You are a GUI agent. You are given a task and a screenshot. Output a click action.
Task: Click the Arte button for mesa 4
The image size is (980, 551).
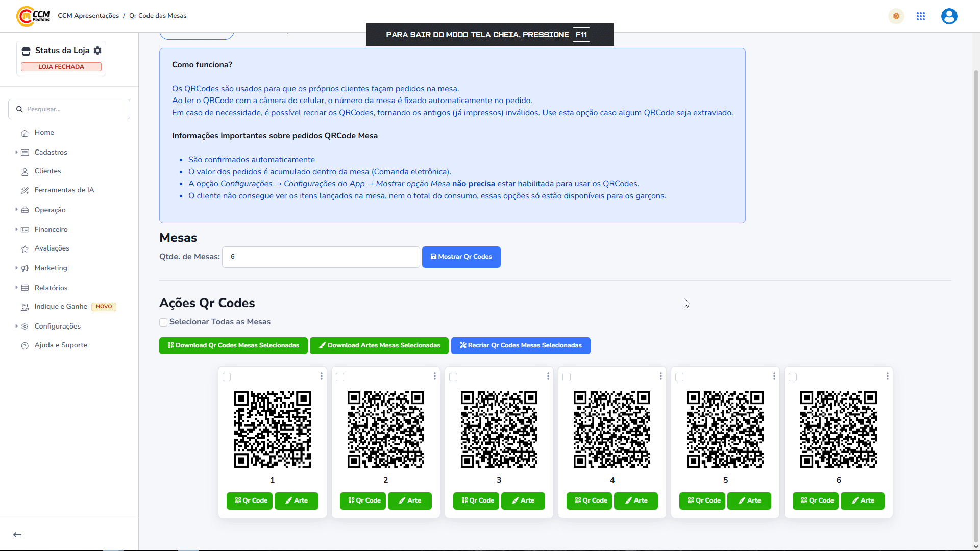pos(636,500)
